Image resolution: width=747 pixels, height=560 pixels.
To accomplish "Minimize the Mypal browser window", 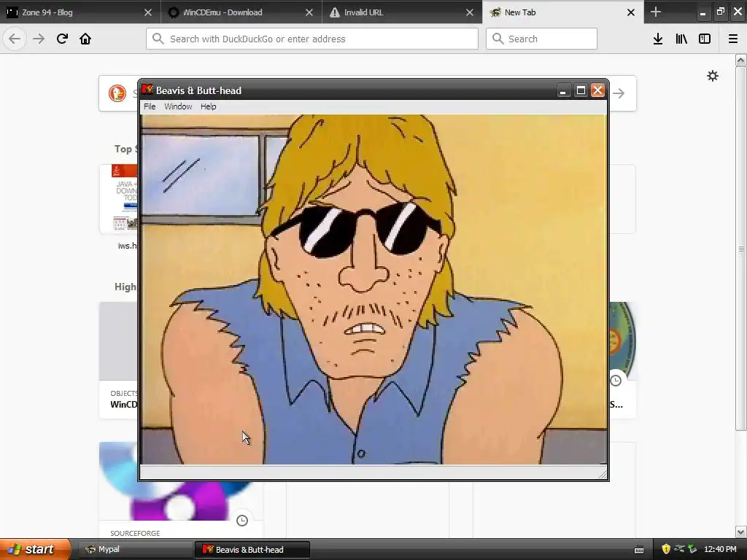I will coord(703,12).
